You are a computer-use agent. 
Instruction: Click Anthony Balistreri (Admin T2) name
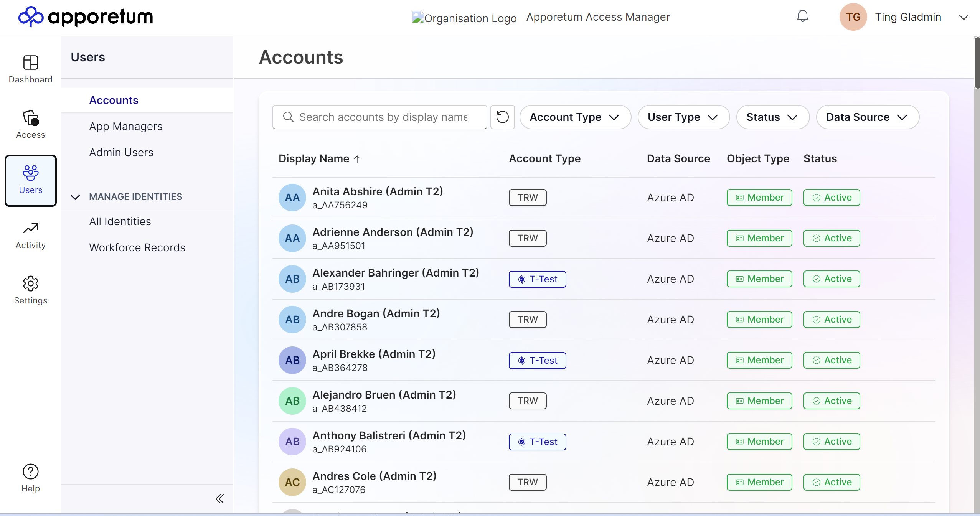click(389, 435)
